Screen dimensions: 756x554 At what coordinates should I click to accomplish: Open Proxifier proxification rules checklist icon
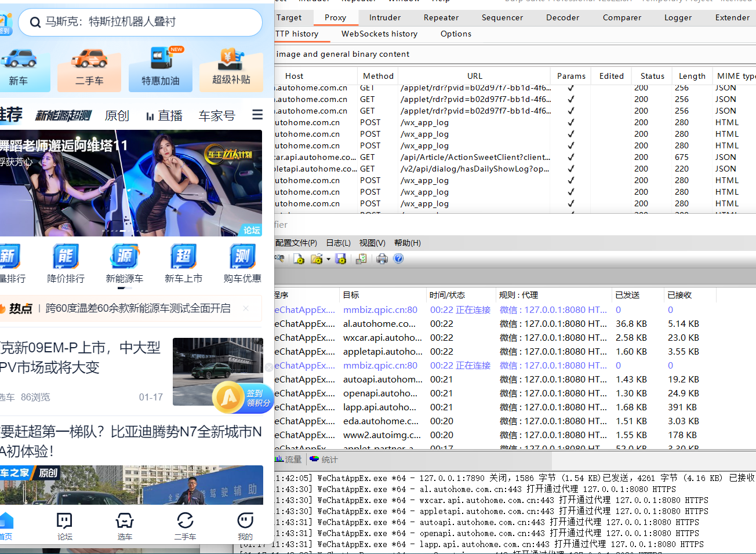click(361, 258)
